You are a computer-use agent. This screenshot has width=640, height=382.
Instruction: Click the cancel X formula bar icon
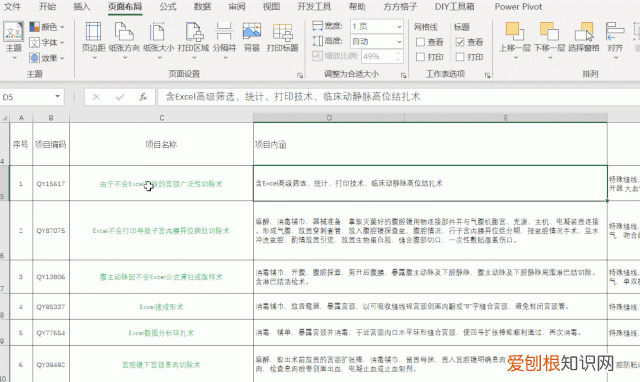pyautogui.click(x=96, y=97)
